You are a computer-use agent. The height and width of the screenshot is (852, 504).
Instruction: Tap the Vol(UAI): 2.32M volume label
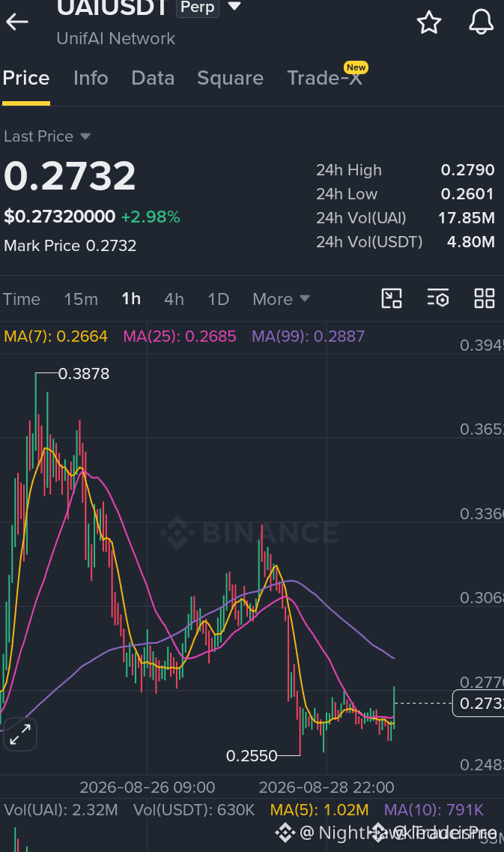coord(61,810)
